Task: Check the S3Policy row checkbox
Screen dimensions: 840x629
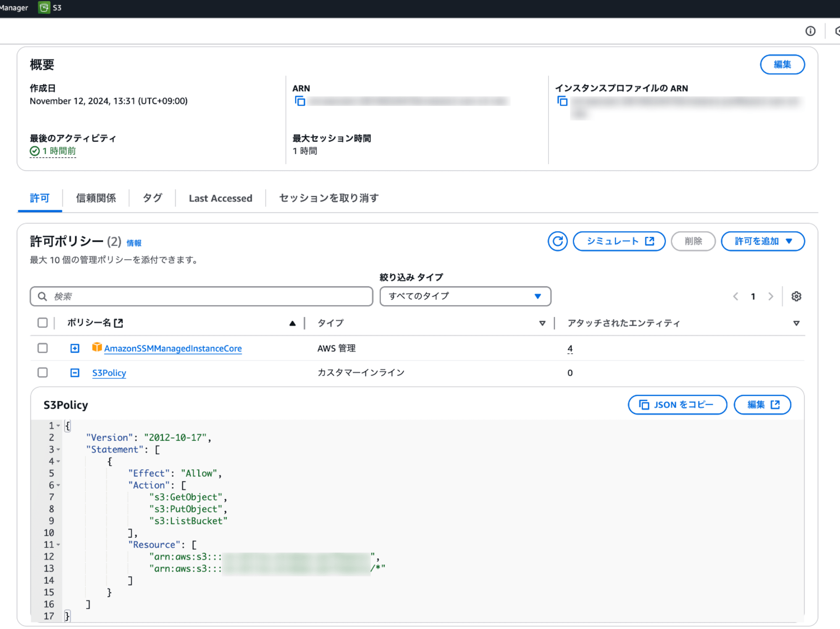Action: point(42,372)
